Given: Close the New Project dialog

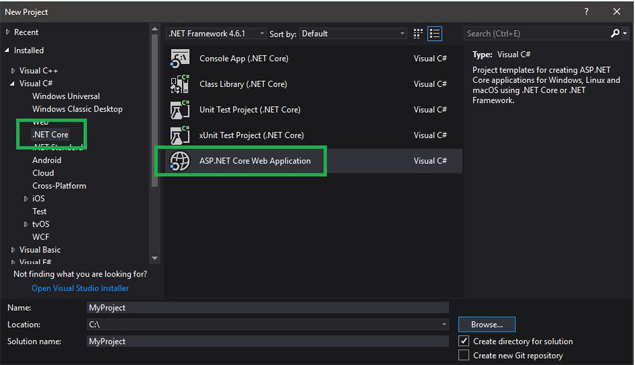Looking at the screenshot, I should pyautogui.click(x=616, y=12).
